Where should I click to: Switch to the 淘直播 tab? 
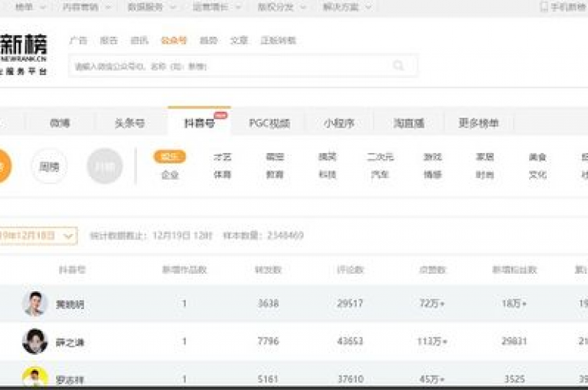click(409, 123)
